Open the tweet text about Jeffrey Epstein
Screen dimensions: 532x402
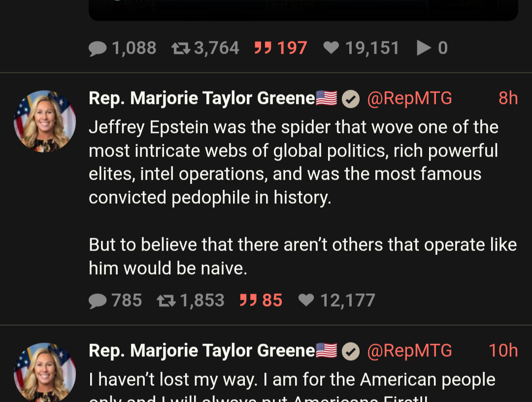294,162
